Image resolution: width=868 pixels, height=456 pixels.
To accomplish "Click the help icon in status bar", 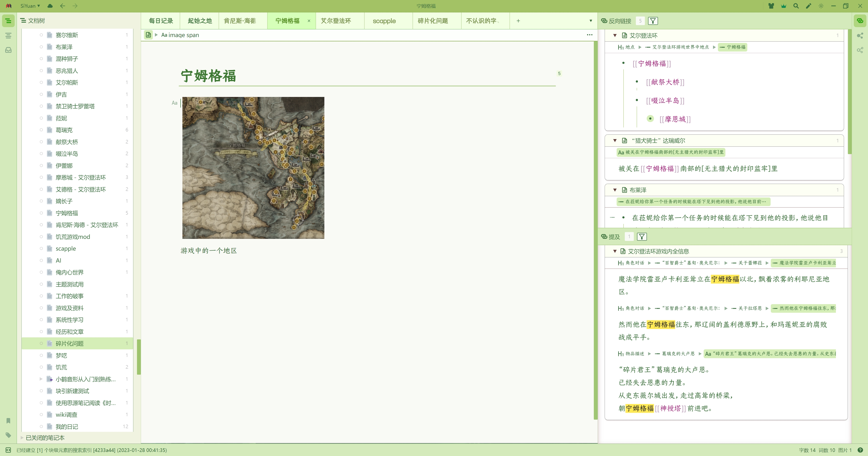I will tap(860, 450).
